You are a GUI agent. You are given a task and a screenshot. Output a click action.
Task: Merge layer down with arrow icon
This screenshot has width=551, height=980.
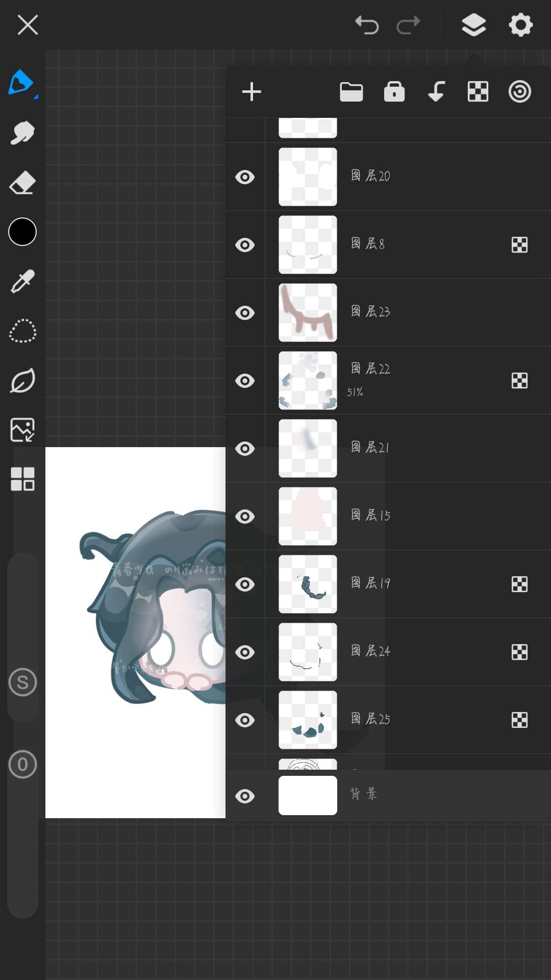pyautogui.click(x=436, y=92)
